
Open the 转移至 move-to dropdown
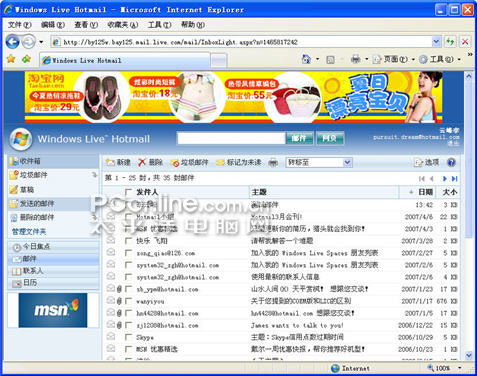(x=319, y=162)
